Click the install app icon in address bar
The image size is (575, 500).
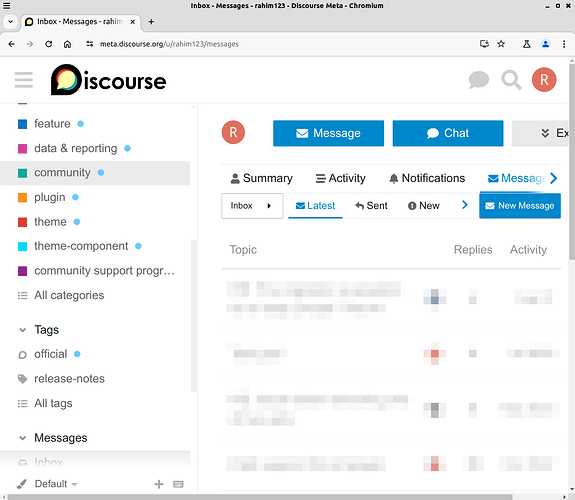(484, 44)
